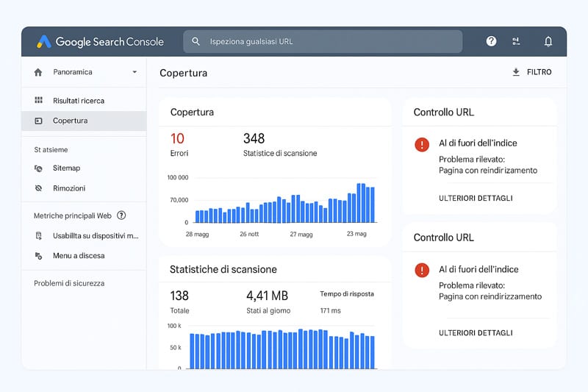This screenshot has height=392, width=588.
Task: Click the Google Search Console logo icon
Action: click(44, 42)
